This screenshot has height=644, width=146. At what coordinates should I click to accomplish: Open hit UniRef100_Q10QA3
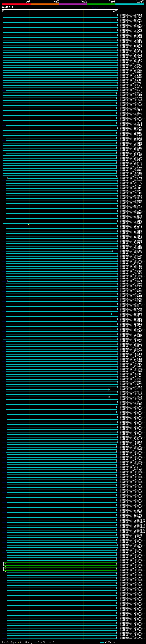(131, 35)
